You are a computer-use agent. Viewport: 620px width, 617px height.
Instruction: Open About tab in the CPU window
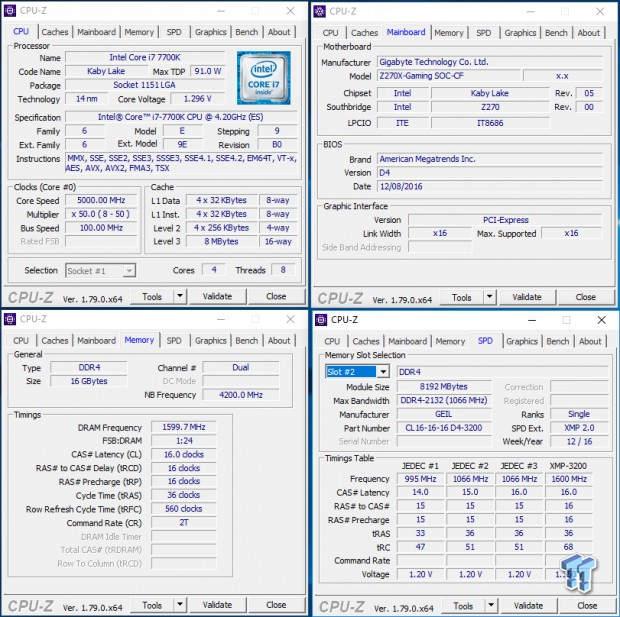[x=279, y=32]
